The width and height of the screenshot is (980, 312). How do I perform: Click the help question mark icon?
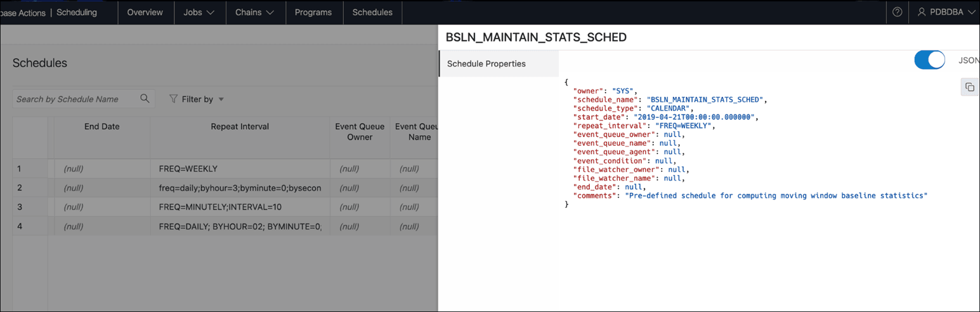pyautogui.click(x=897, y=12)
